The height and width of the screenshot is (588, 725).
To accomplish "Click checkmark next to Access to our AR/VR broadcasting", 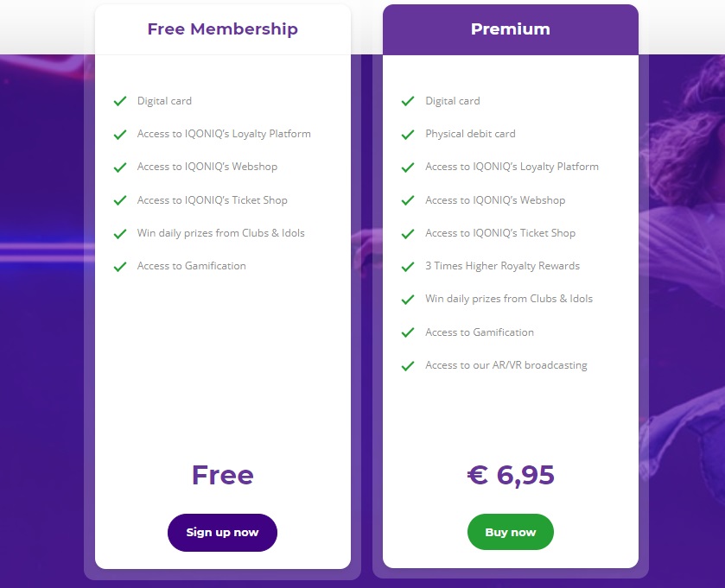I will click(408, 366).
